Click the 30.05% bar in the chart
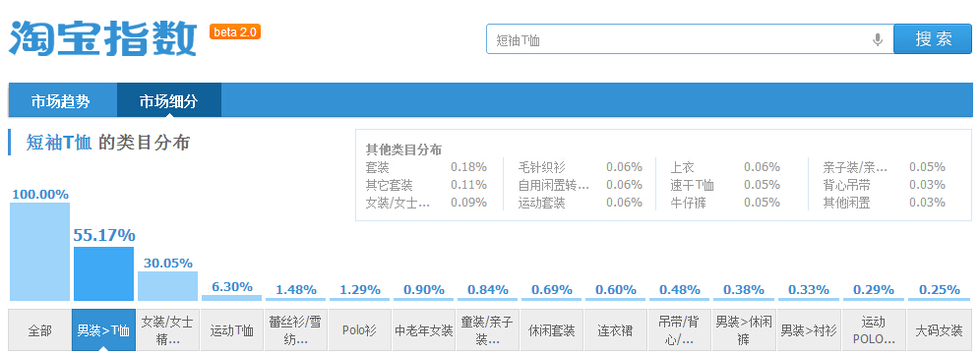Screen dimensions: 980x355 [x=167, y=285]
